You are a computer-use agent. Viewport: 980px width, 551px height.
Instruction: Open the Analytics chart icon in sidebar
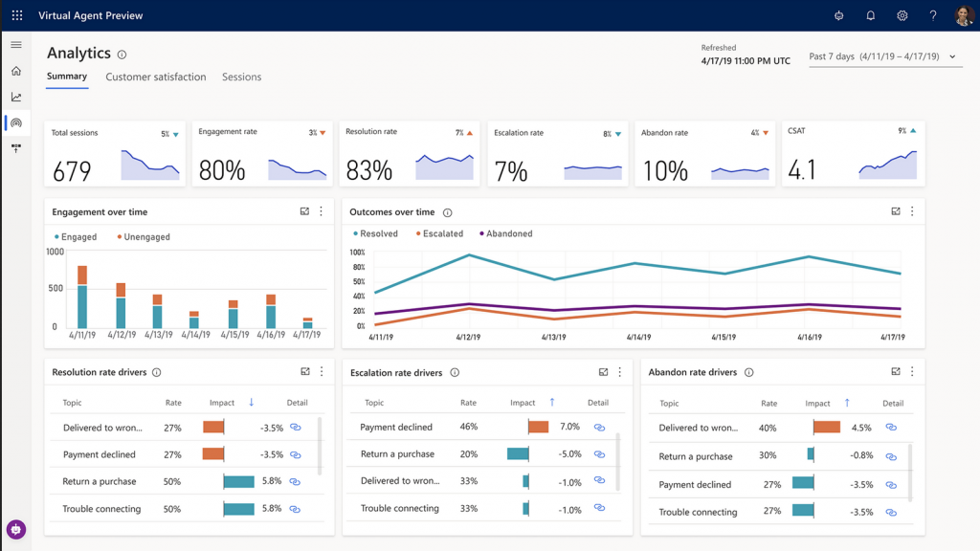[x=16, y=97]
